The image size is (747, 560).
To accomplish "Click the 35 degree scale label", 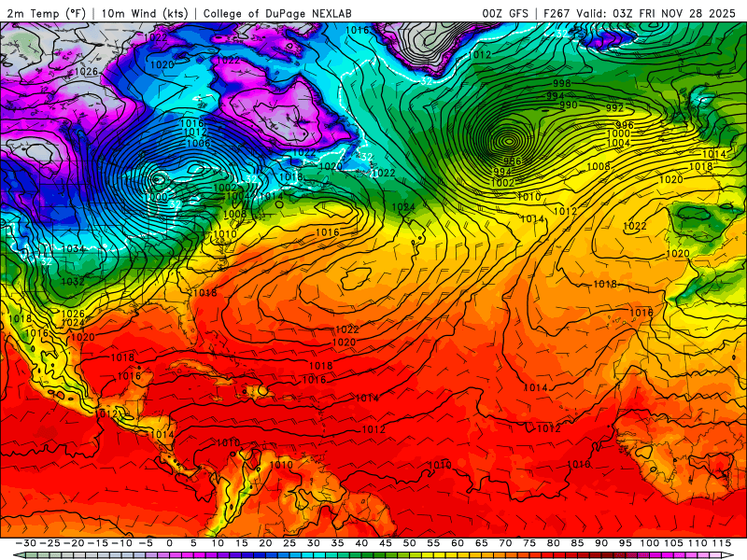I will click(x=337, y=543).
